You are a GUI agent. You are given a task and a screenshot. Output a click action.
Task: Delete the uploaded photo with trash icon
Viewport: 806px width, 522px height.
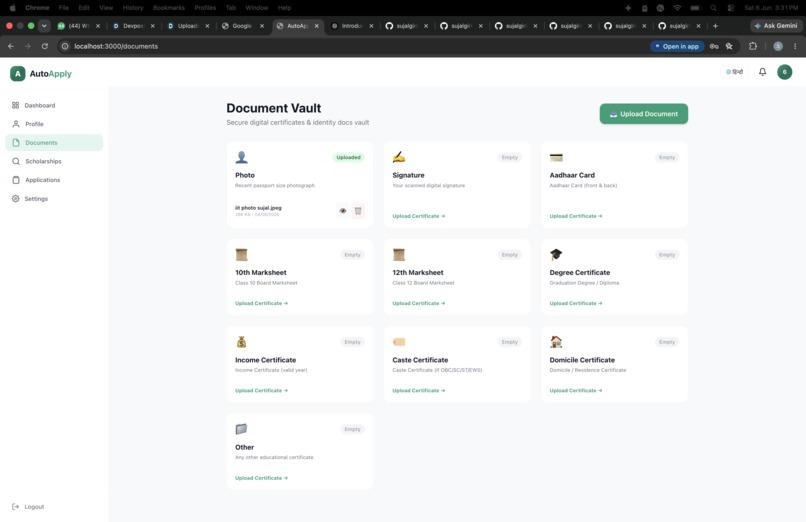pos(358,211)
